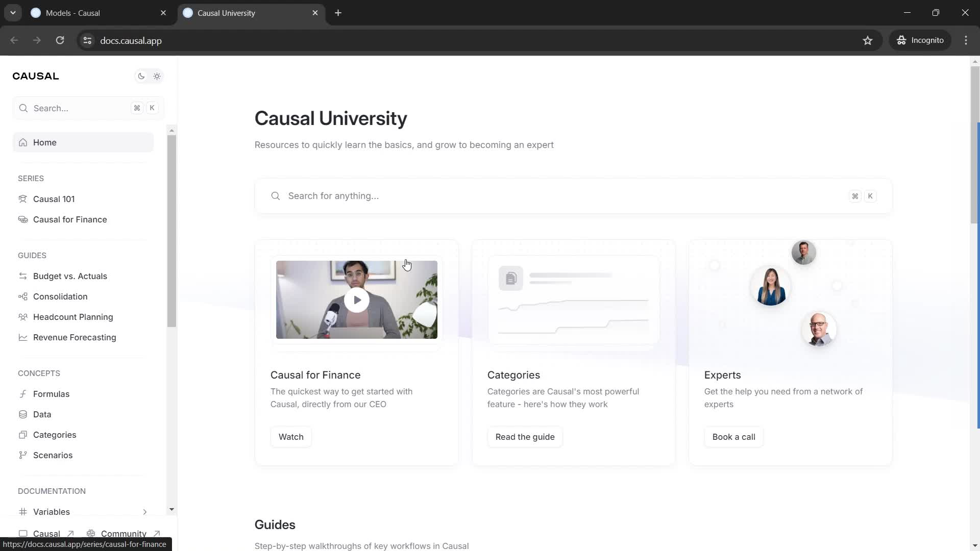Click the CAUSAL logo
This screenshot has height=551, width=980.
(x=36, y=76)
